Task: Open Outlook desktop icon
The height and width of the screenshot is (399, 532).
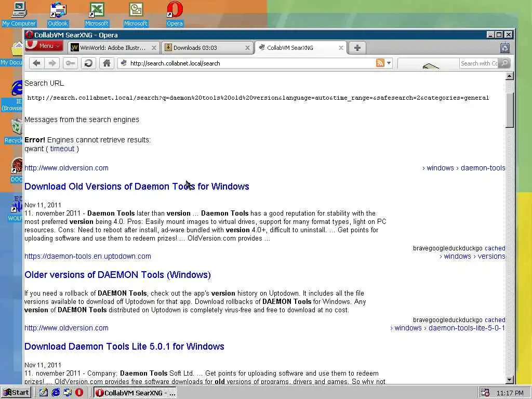Action: coord(58,14)
